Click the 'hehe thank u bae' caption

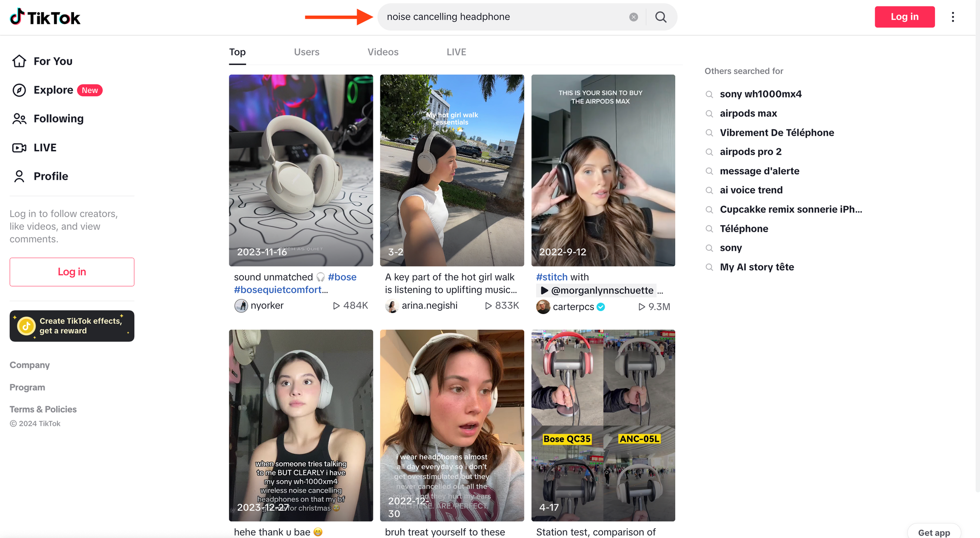[x=278, y=532]
